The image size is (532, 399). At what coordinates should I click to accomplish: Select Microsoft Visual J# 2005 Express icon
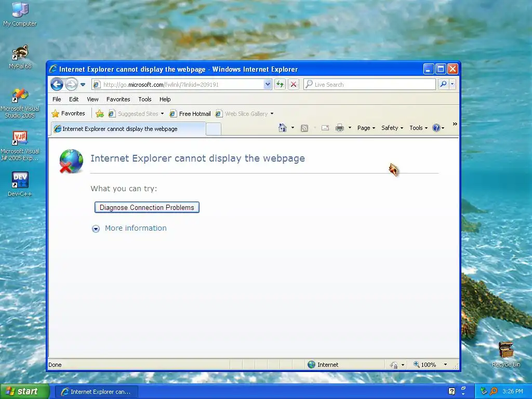click(x=20, y=146)
